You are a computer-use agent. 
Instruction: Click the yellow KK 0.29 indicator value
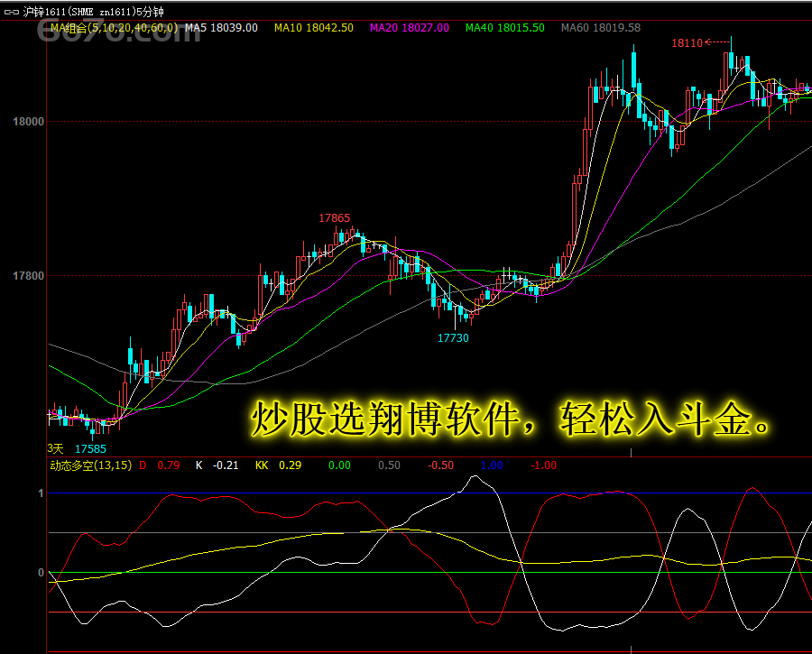[x=278, y=465]
